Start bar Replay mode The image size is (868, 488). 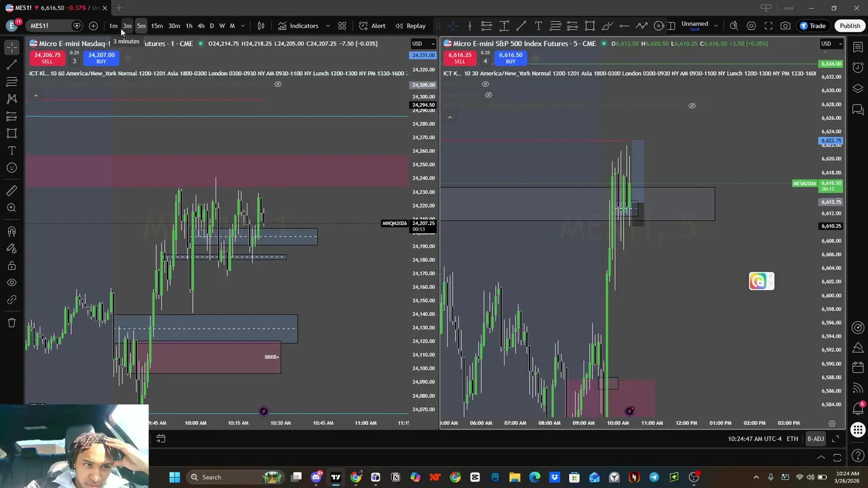(411, 26)
